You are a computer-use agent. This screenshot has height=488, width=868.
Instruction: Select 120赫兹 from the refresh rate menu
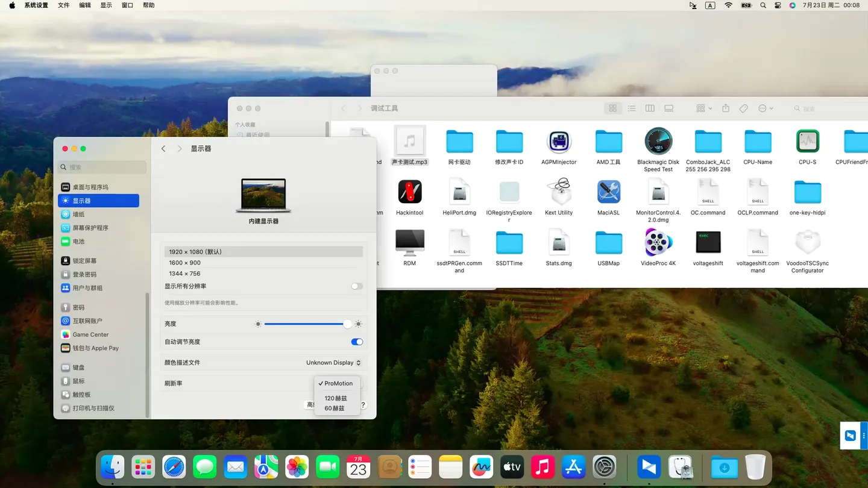(336, 398)
